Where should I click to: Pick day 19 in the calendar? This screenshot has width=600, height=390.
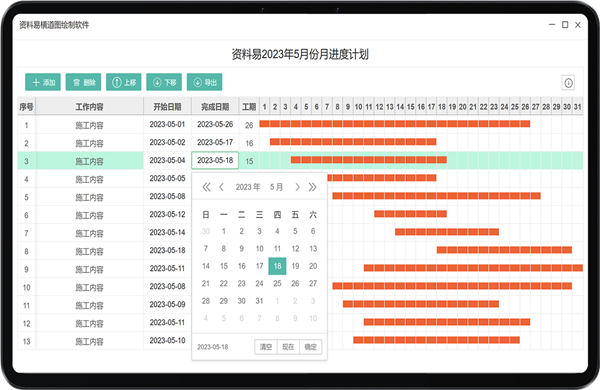pos(295,266)
